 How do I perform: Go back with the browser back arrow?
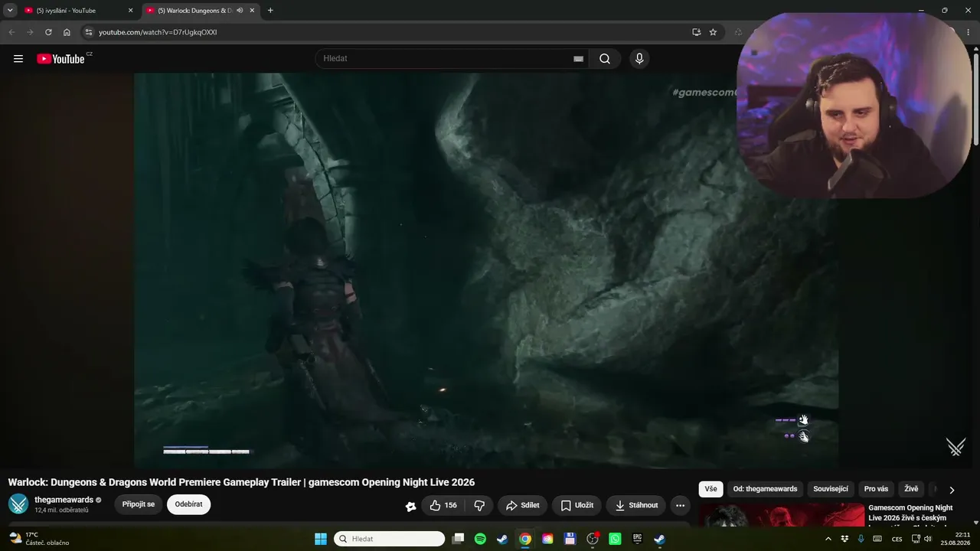pos(11,32)
